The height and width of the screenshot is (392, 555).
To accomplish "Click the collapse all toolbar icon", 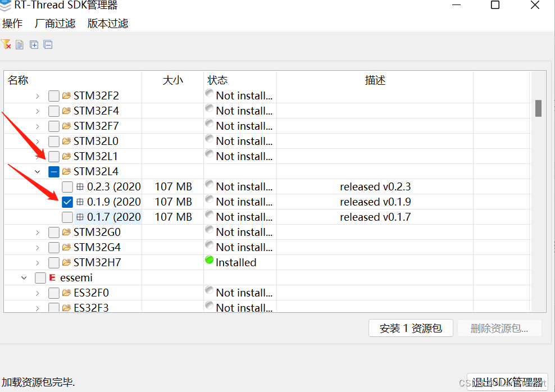I will (48, 44).
